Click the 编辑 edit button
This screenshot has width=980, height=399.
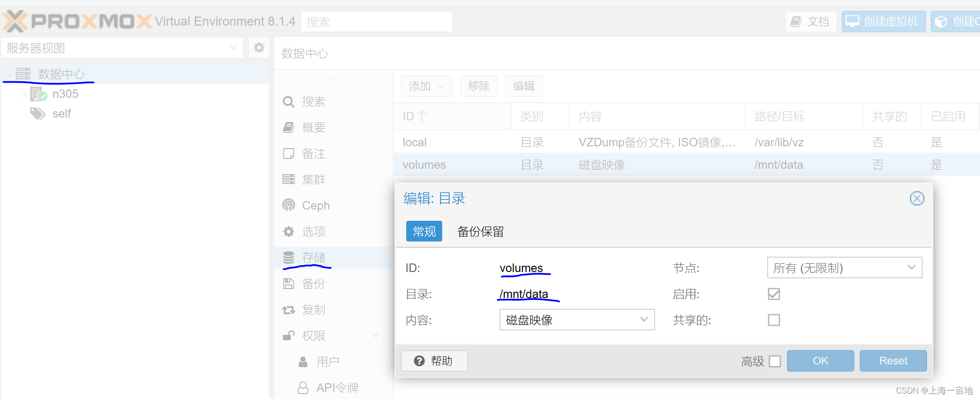(524, 86)
